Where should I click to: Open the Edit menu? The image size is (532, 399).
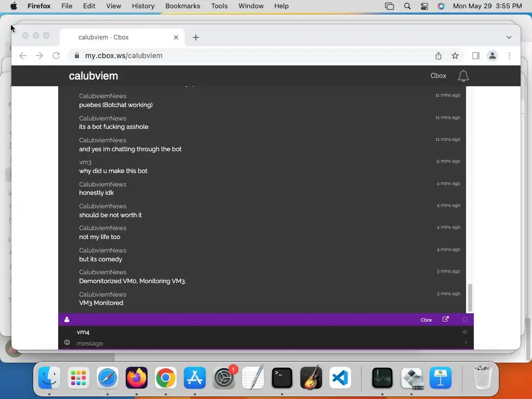tap(89, 6)
